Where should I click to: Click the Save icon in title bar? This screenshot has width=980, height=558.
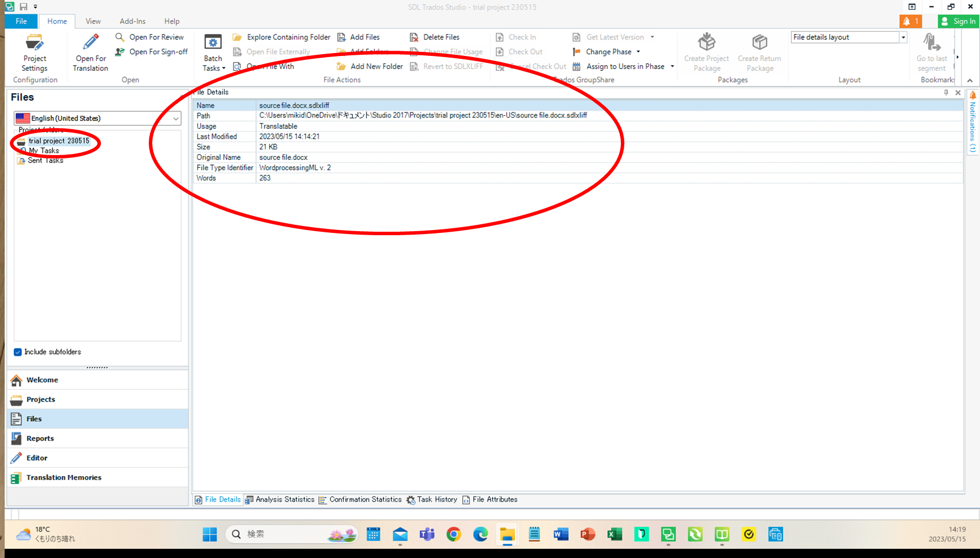[x=24, y=7]
